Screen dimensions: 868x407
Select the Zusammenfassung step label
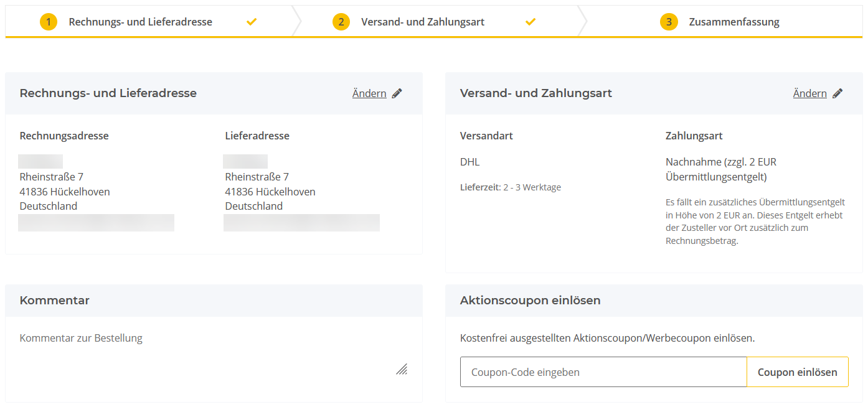click(x=734, y=22)
